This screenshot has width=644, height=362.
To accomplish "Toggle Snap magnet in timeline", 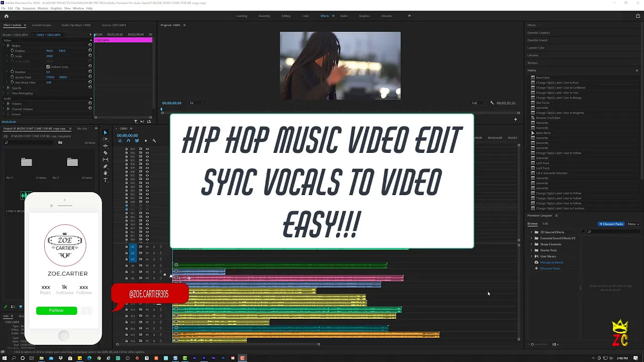I will pyautogui.click(x=128, y=141).
